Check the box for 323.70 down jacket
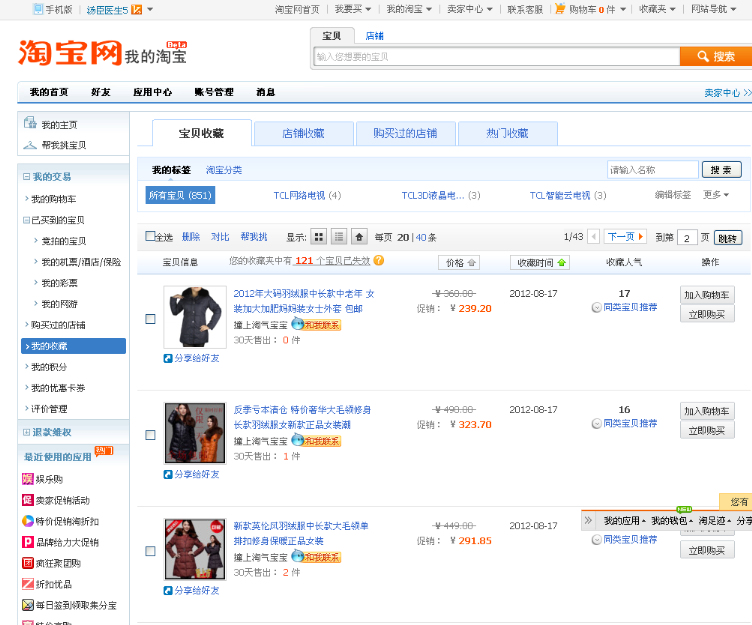The height and width of the screenshot is (625, 752). coord(150,435)
